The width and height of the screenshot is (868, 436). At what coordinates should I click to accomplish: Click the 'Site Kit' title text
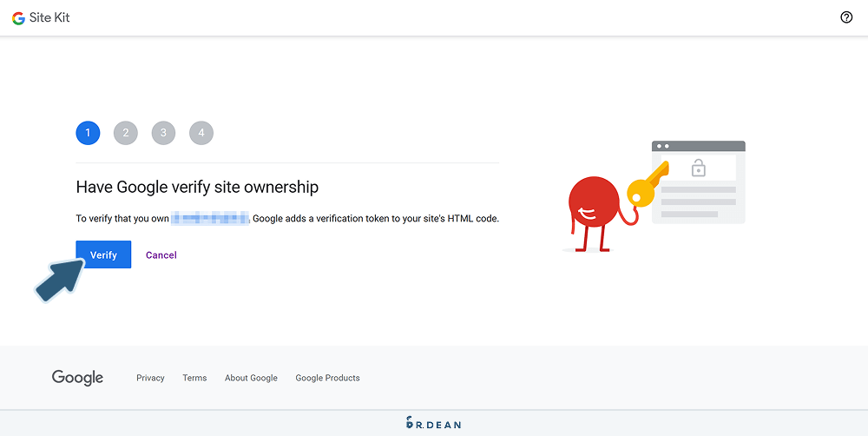pyautogui.click(x=49, y=17)
